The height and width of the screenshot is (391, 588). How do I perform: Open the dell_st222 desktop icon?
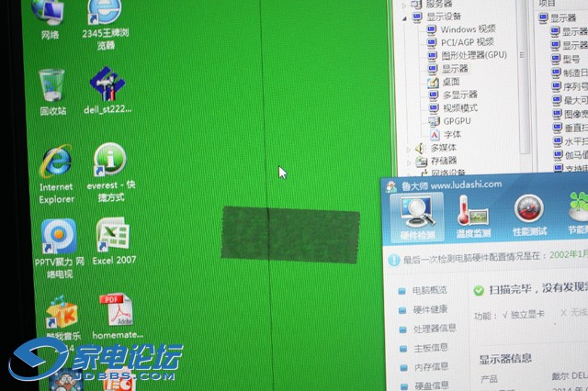pos(107,91)
